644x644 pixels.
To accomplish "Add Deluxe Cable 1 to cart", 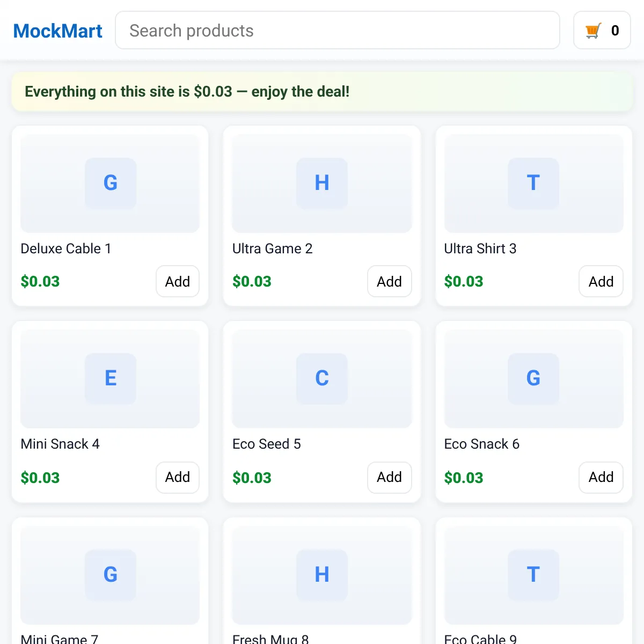I will [178, 281].
